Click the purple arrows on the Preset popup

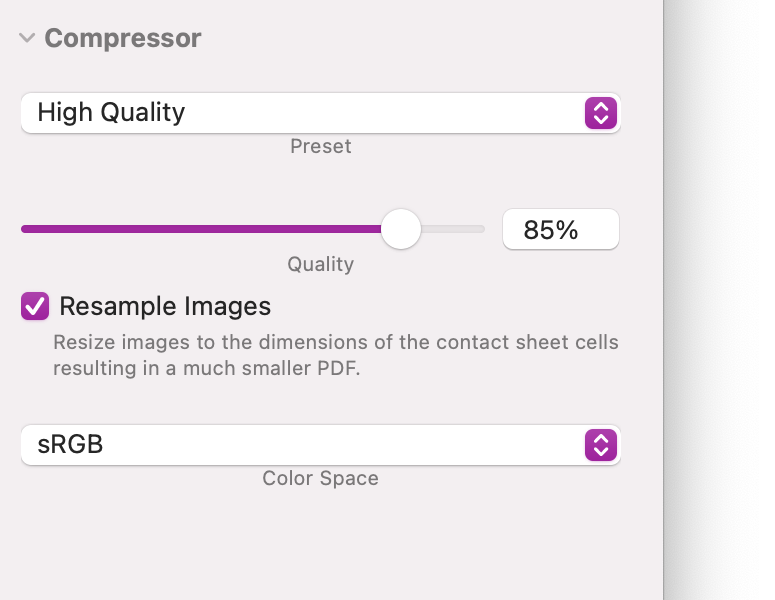click(599, 113)
